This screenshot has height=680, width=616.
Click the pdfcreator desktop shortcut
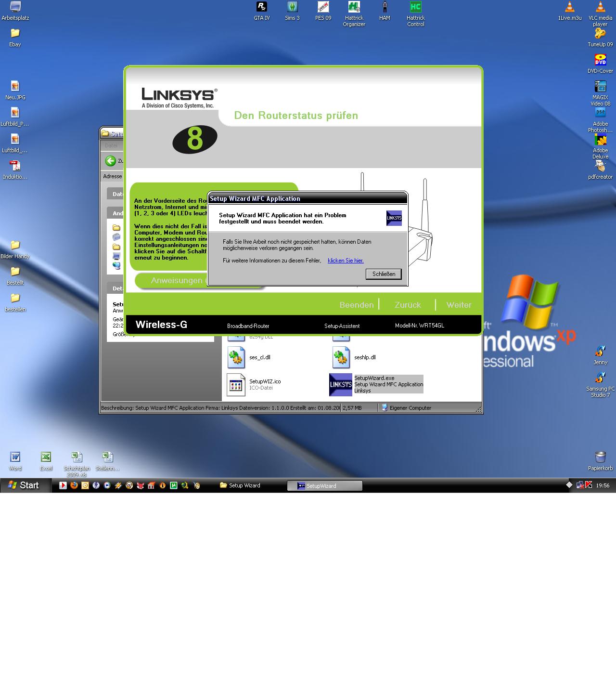(600, 170)
